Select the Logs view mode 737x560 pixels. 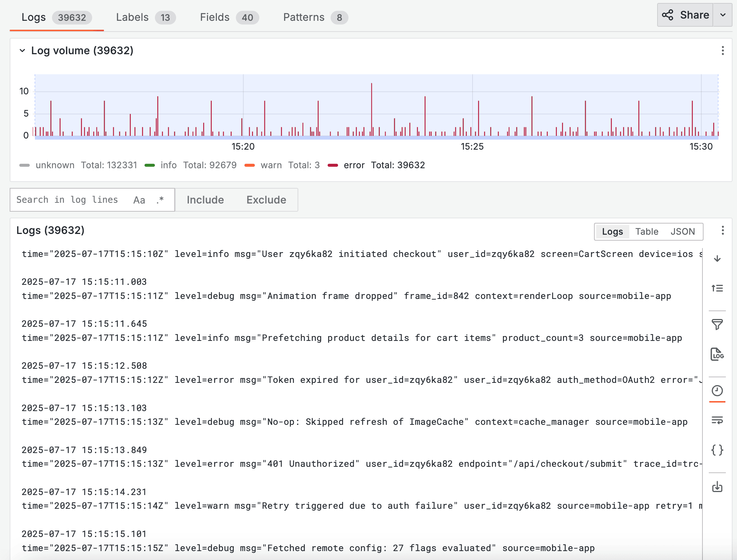point(612,232)
